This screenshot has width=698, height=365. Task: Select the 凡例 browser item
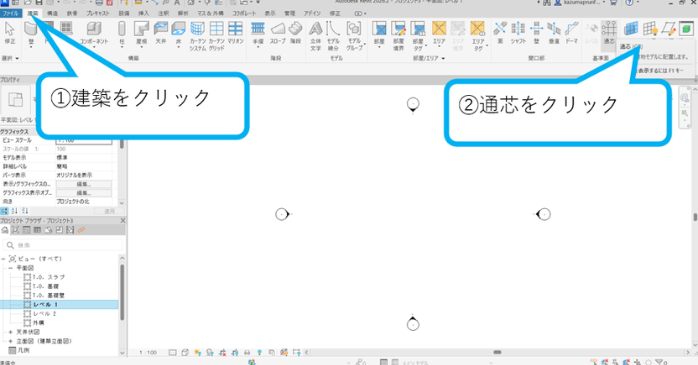pyautogui.click(x=24, y=350)
